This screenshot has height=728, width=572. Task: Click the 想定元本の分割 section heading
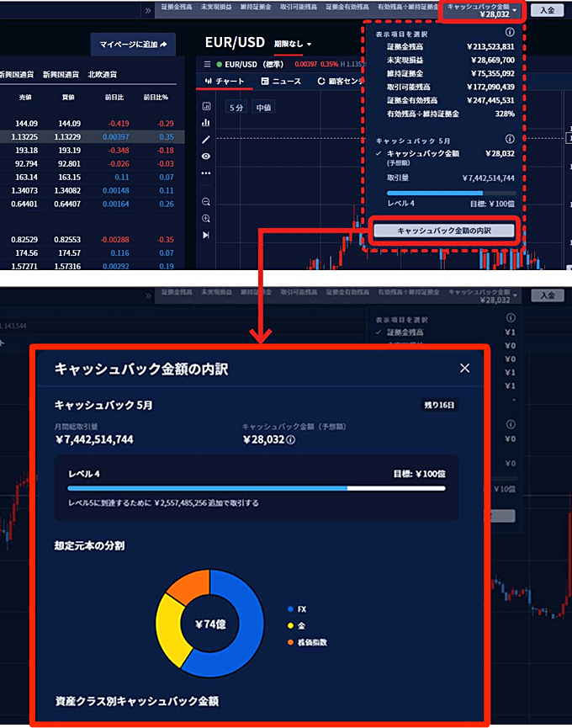(89, 545)
